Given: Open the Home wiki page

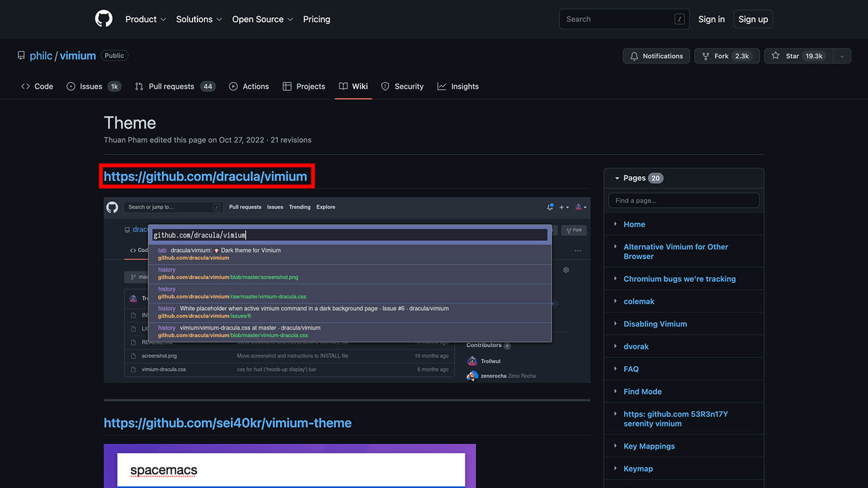Looking at the screenshot, I should (x=634, y=224).
